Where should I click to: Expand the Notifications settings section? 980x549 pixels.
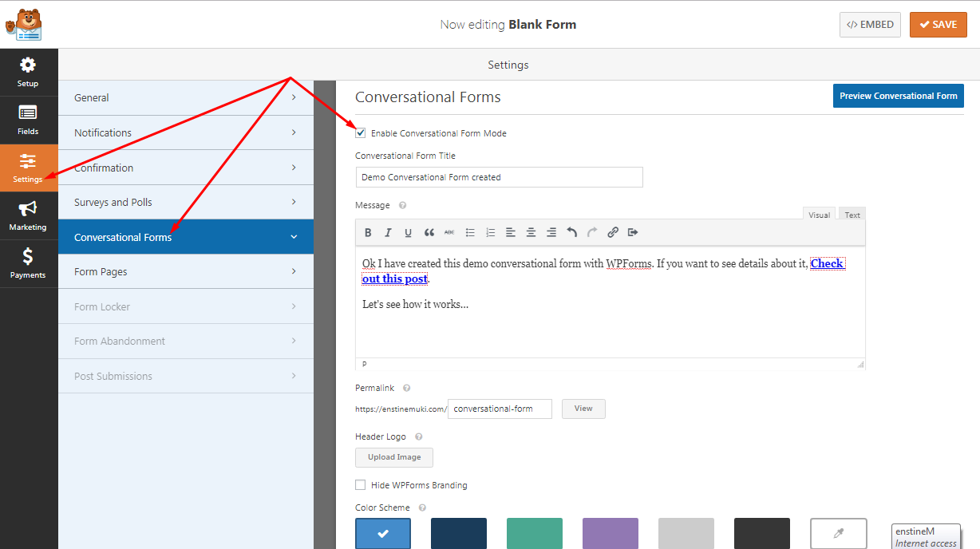pyautogui.click(x=186, y=132)
